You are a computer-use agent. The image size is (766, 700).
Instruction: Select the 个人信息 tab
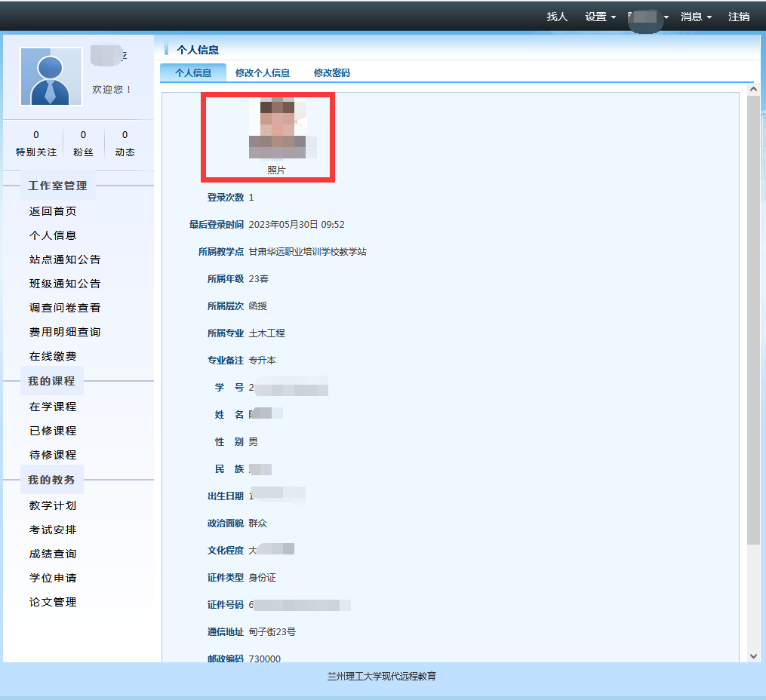point(193,73)
